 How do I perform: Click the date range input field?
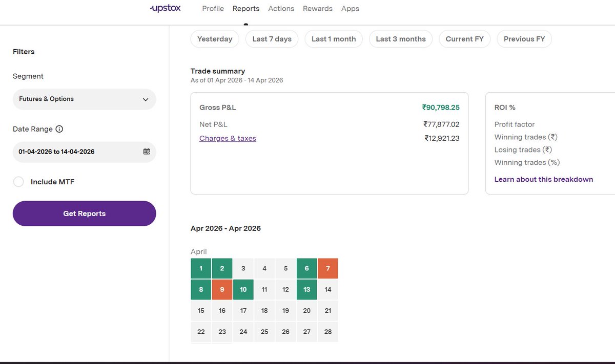point(85,152)
